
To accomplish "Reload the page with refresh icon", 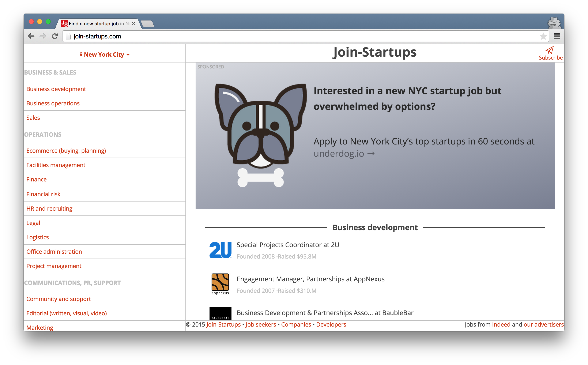I will tap(55, 36).
